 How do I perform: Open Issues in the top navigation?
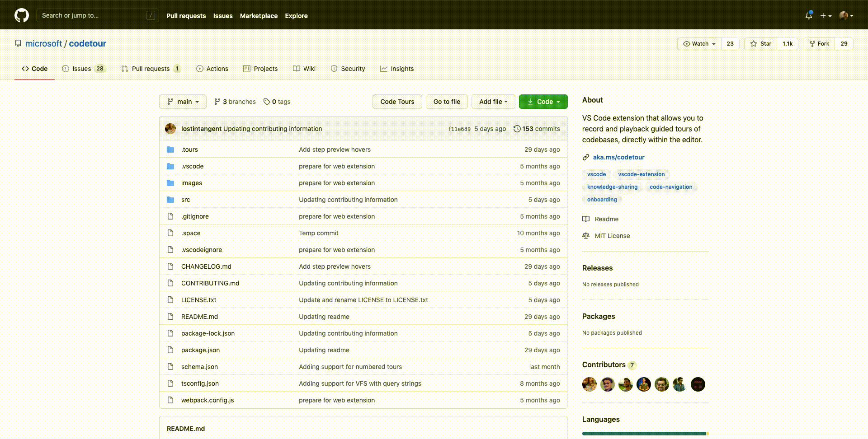point(223,16)
